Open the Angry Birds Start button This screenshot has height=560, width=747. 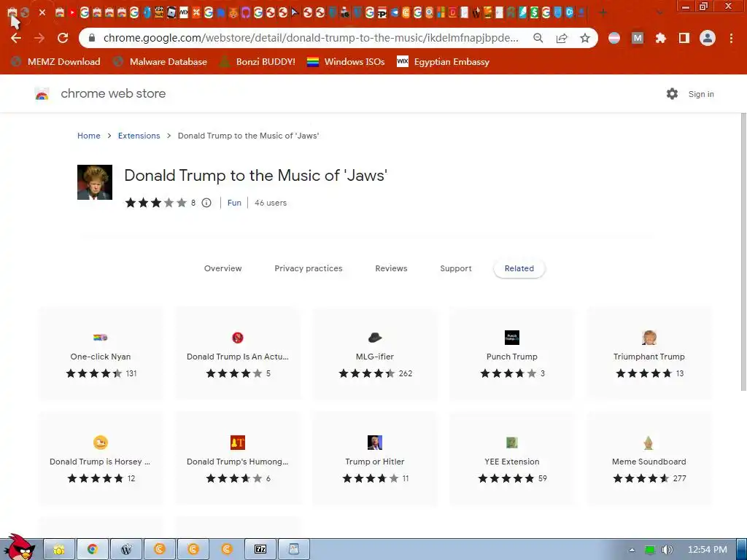point(19,547)
